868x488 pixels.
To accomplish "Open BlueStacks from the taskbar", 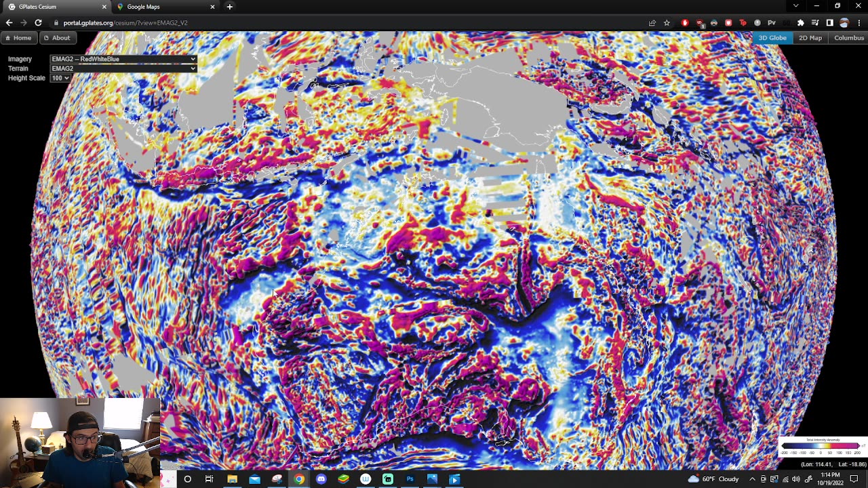I will [x=343, y=479].
